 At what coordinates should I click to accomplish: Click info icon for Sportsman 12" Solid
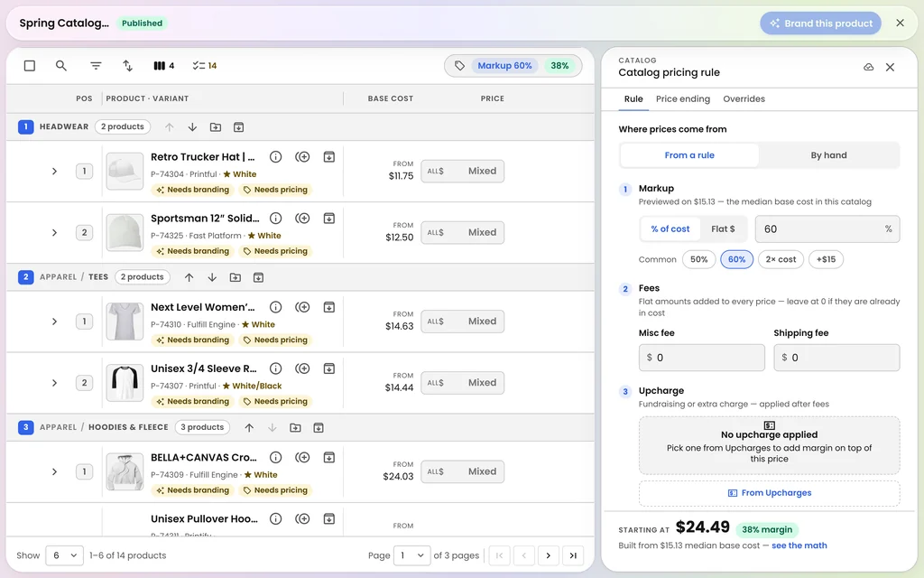pyautogui.click(x=275, y=219)
